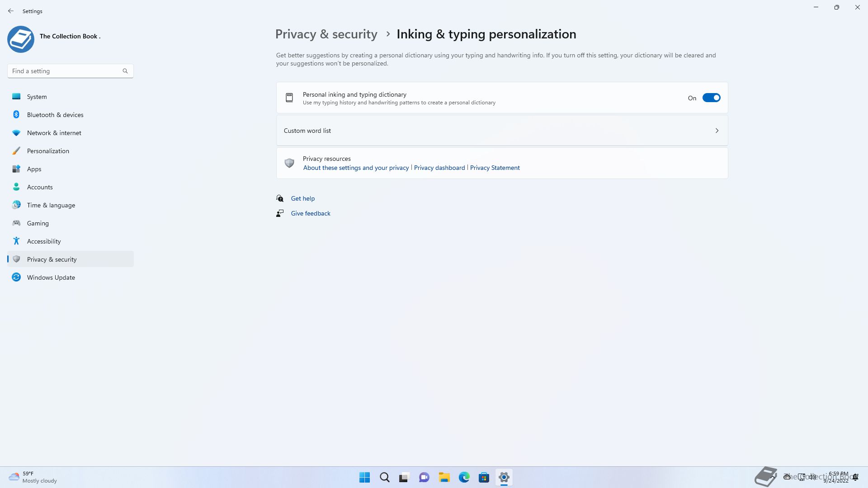868x488 pixels.
Task: Click the back arrow in Settings
Action: point(11,11)
